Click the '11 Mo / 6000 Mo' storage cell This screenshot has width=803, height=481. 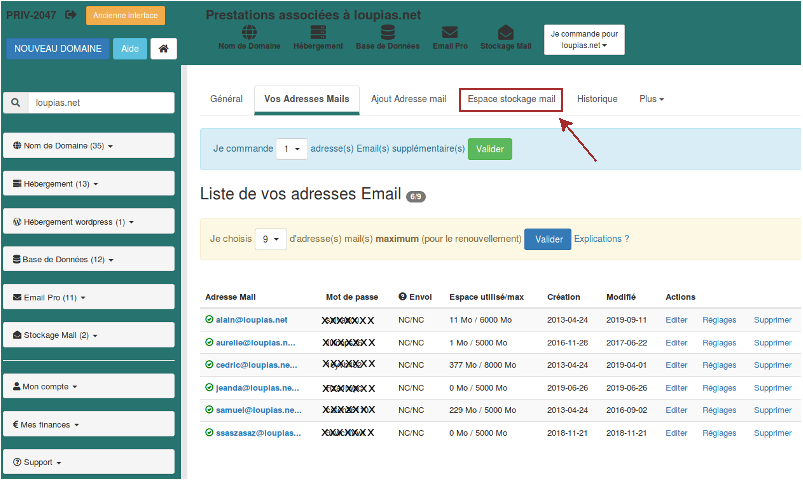pos(480,320)
